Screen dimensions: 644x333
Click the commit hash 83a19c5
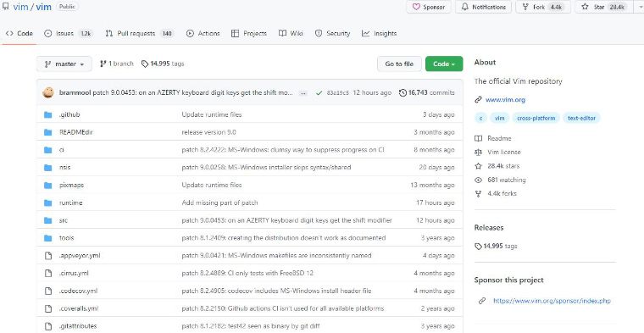coord(337,93)
